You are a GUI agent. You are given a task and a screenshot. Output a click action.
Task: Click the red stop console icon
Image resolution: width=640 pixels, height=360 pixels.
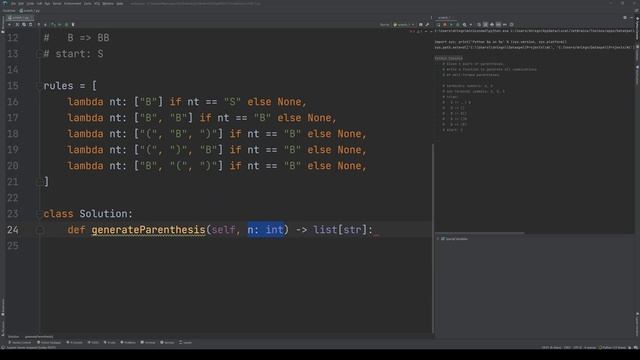444,24
